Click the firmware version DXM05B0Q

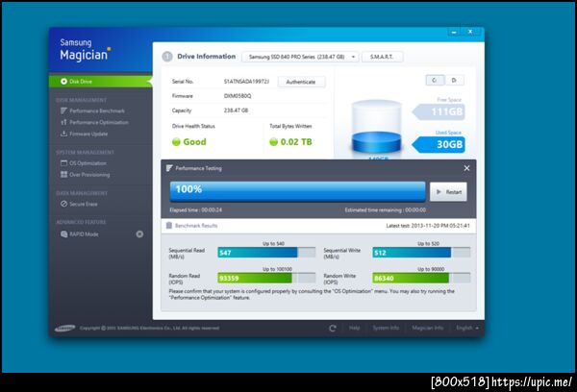(238, 96)
